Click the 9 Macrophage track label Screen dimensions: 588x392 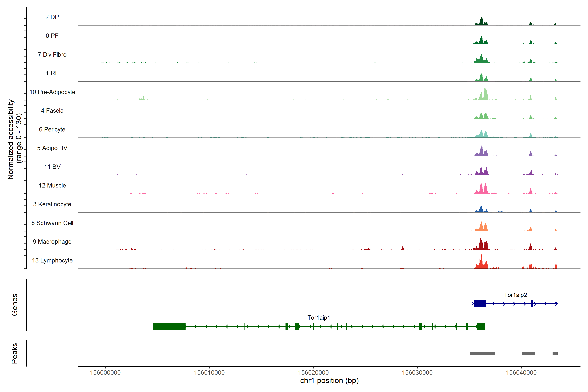point(52,242)
